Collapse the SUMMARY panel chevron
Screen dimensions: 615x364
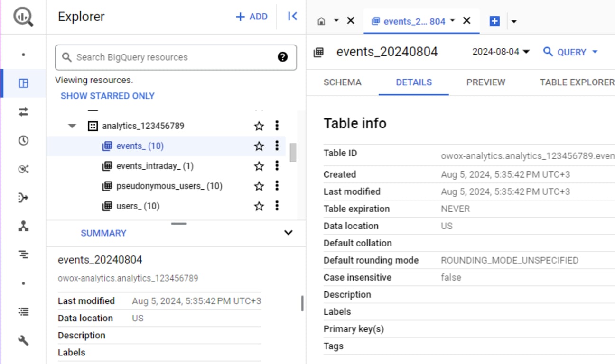tap(288, 233)
